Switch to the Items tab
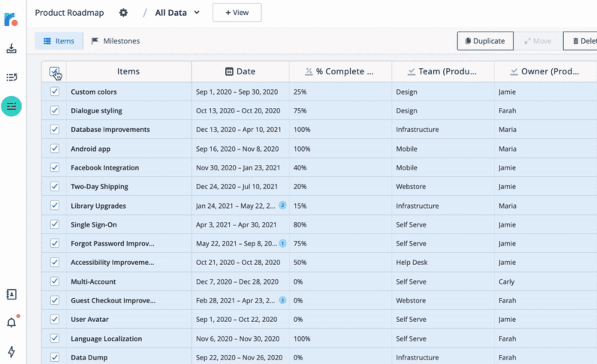 point(59,41)
